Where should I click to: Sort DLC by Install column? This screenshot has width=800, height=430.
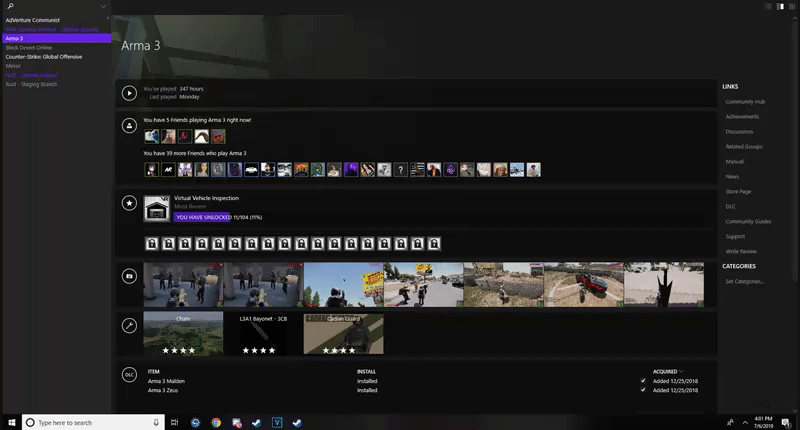click(366, 371)
